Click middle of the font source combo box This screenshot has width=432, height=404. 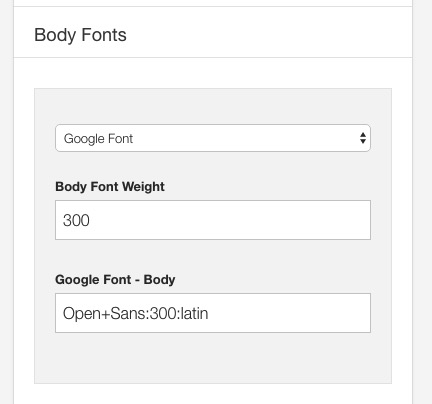[x=213, y=138]
